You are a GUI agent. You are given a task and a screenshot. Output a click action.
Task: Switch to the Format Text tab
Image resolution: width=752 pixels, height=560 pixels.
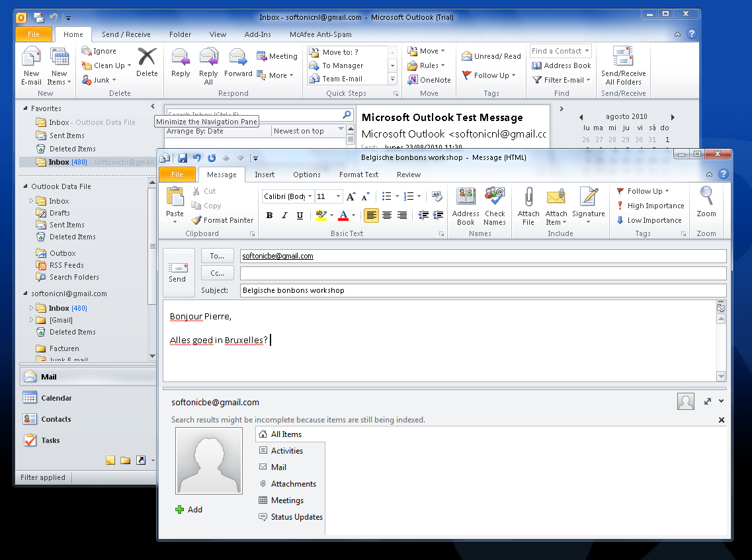click(358, 175)
